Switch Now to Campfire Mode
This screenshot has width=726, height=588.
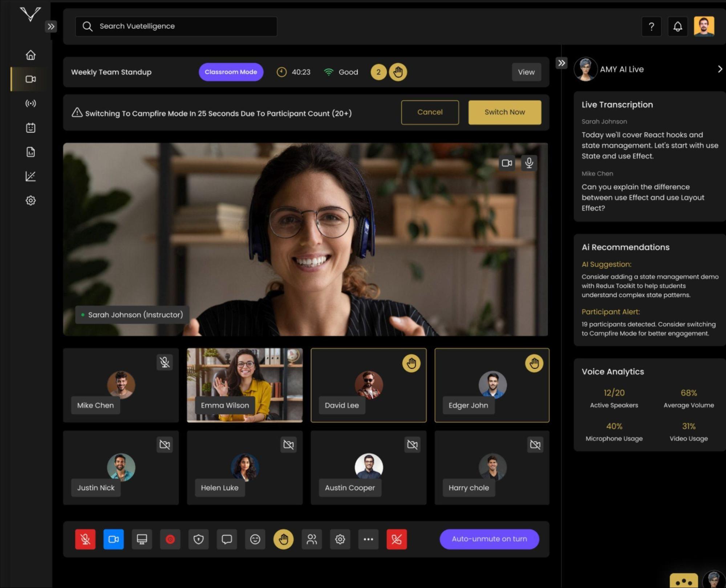[504, 112]
